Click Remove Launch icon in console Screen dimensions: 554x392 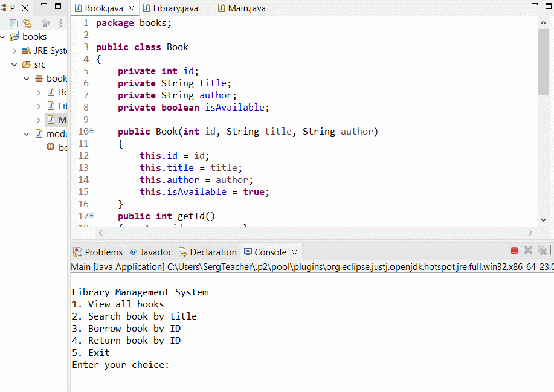pyautogui.click(x=528, y=251)
